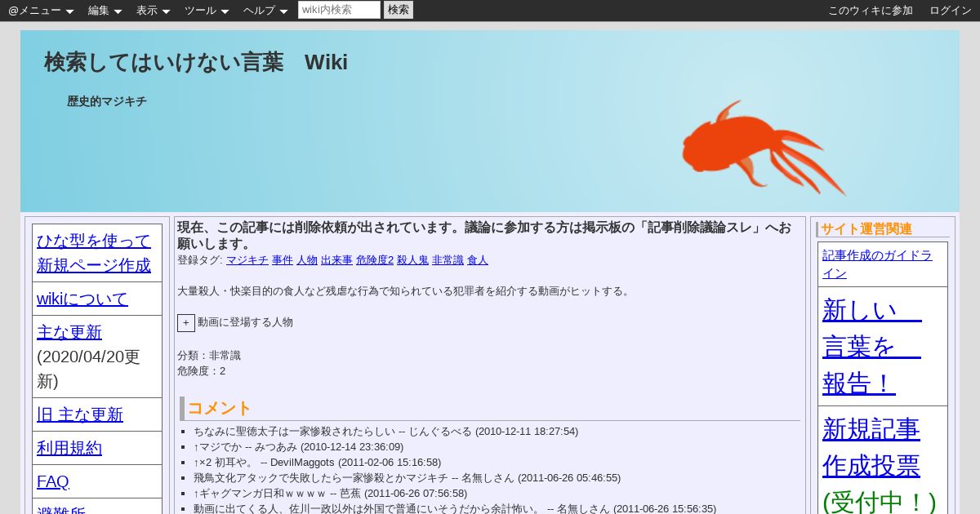Click the comment by みつあみ
Image resolution: width=980 pixels, height=514 pixels.
tap(298, 447)
